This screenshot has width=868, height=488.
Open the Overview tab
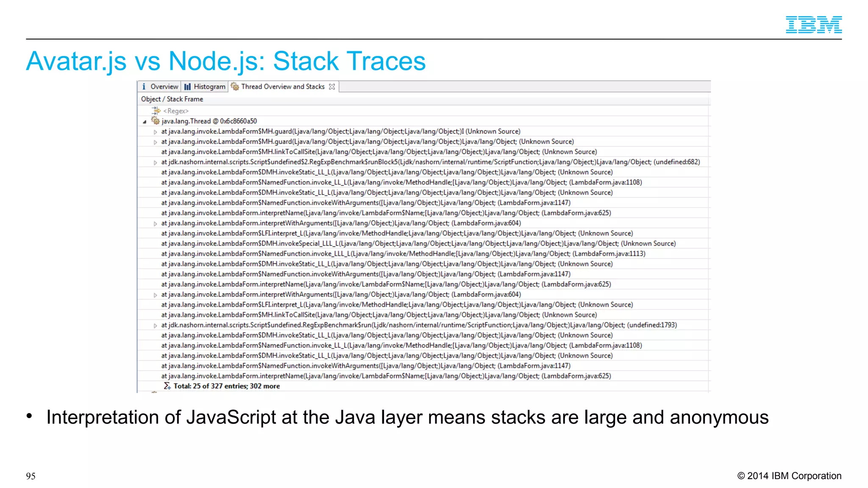[159, 86]
